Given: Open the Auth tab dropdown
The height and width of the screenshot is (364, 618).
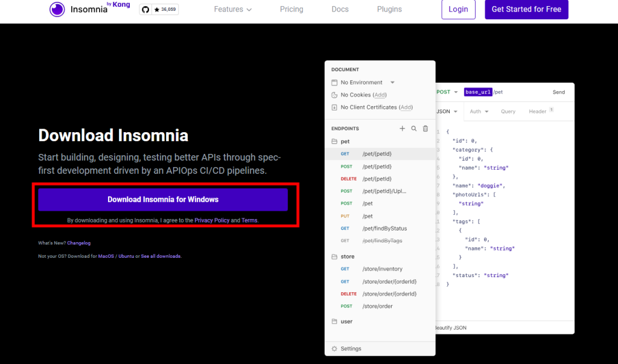Looking at the screenshot, I should click(x=479, y=112).
